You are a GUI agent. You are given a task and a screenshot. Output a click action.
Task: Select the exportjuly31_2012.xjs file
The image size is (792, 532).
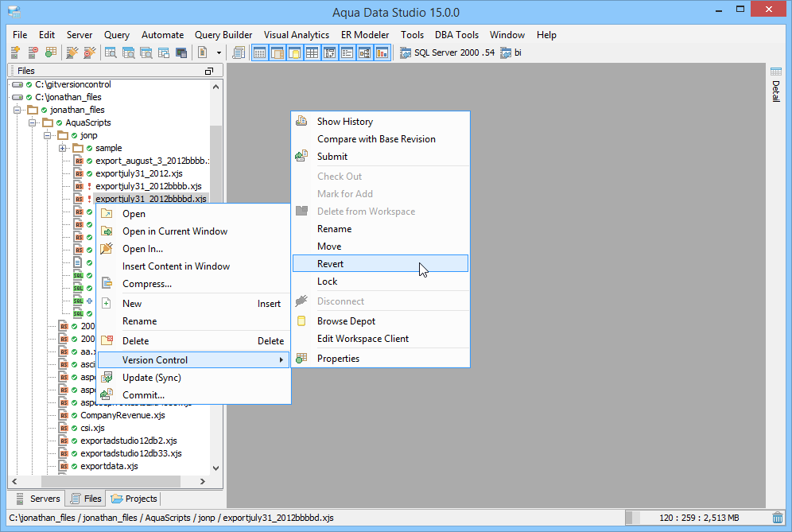pyautogui.click(x=139, y=173)
